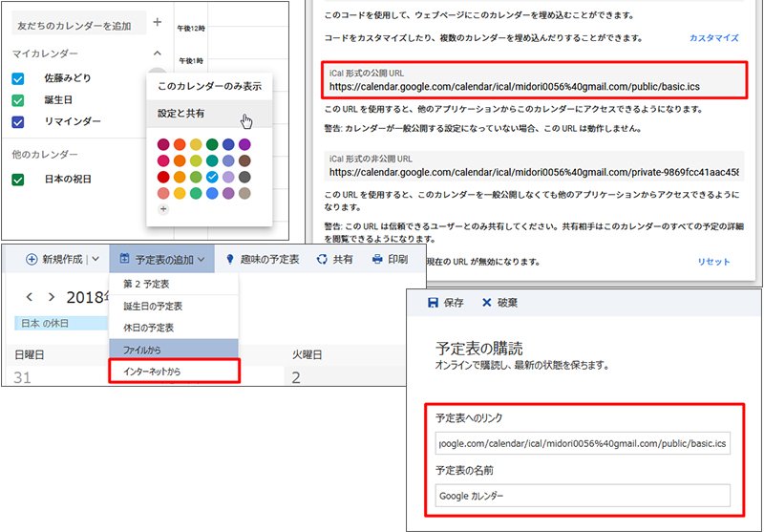Click the date cell 31

click(22, 377)
